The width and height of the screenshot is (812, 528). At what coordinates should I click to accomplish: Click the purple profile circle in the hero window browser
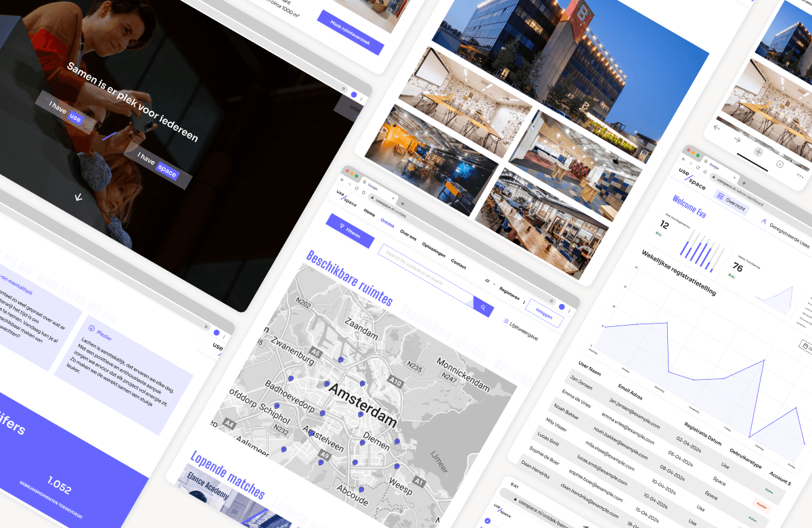click(x=354, y=94)
